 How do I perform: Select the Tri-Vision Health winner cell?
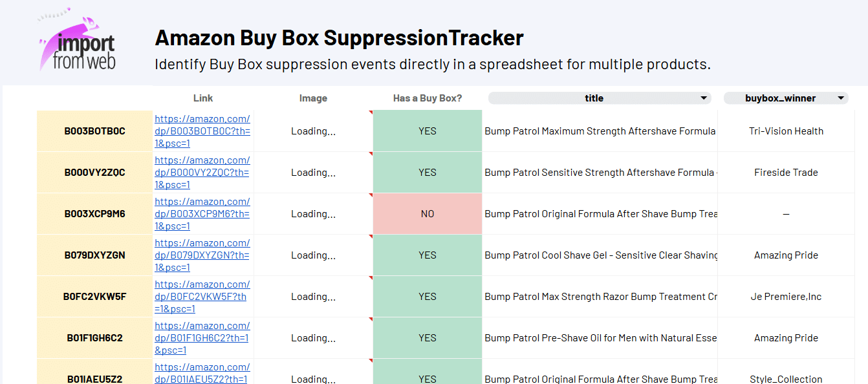[x=786, y=131]
